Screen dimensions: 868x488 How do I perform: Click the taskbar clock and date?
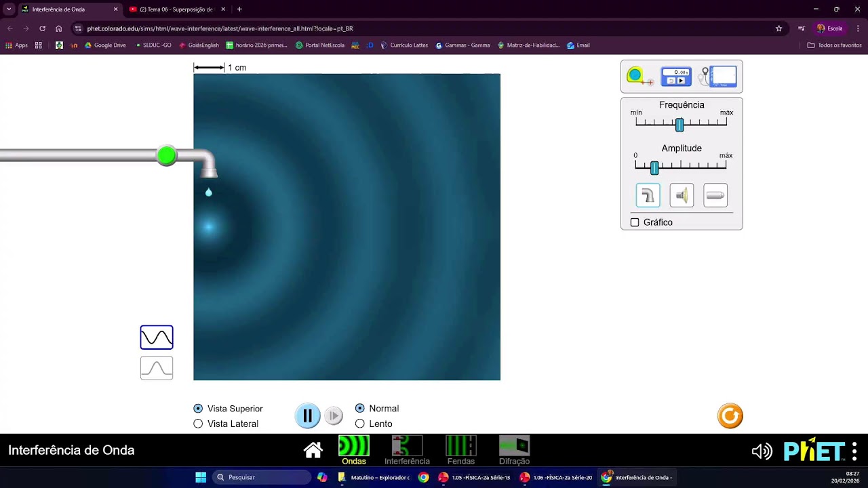click(x=846, y=477)
